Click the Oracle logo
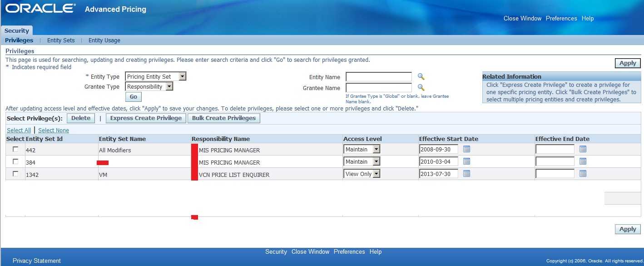This screenshot has height=266, width=644. (x=40, y=9)
